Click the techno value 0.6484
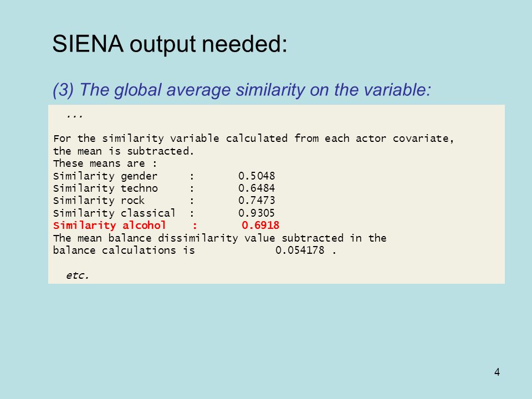The height and width of the screenshot is (399, 532). pyautogui.click(x=257, y=188)
